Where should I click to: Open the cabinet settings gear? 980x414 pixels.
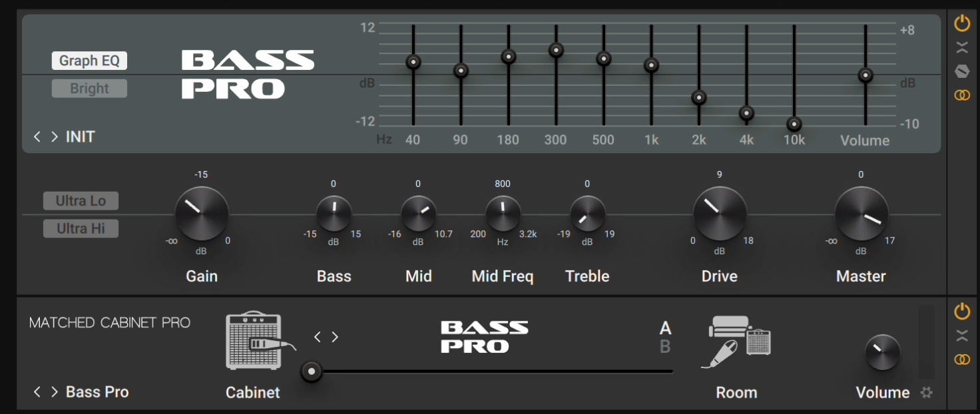click(927, 393)
